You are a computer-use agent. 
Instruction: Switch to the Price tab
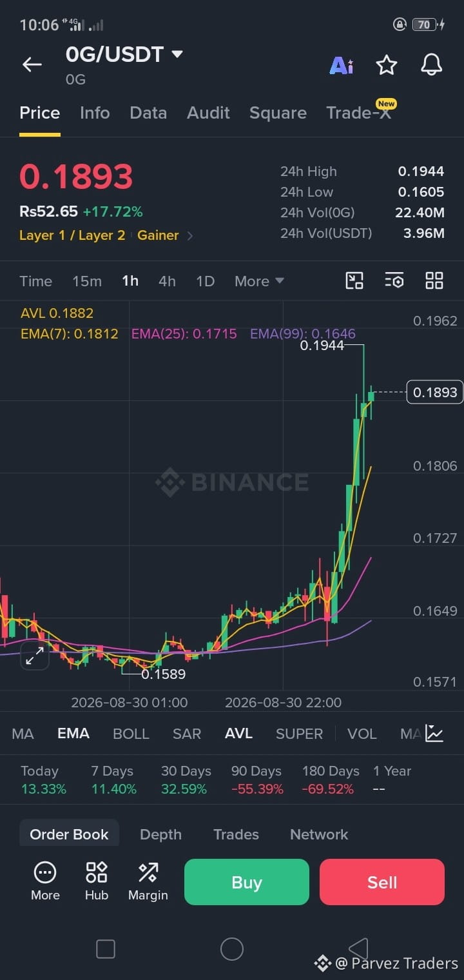(x=40, y=113)
